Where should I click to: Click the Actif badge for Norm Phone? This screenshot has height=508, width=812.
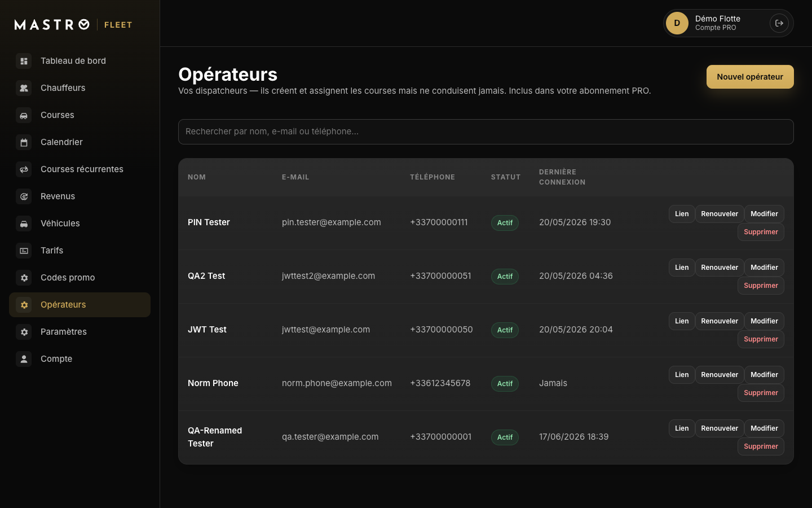tap(505, 384)
